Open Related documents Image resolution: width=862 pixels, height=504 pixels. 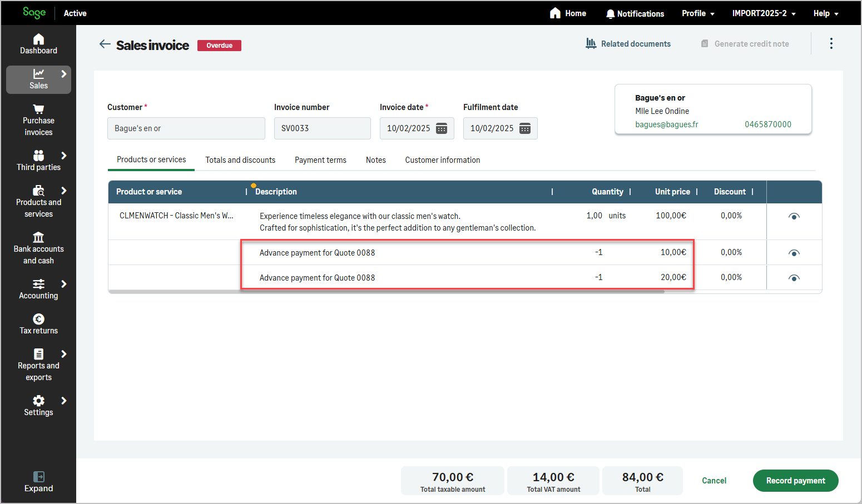point(628,44)
